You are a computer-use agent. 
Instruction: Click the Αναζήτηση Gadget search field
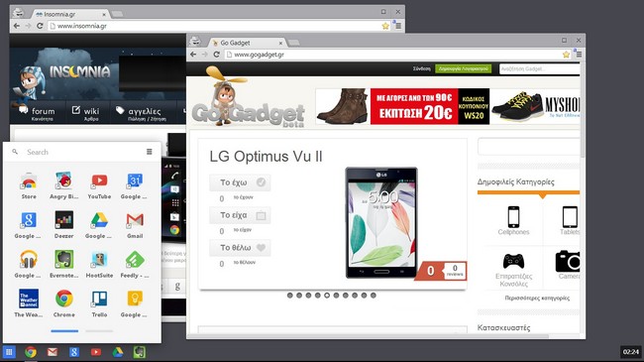(540, 68)
